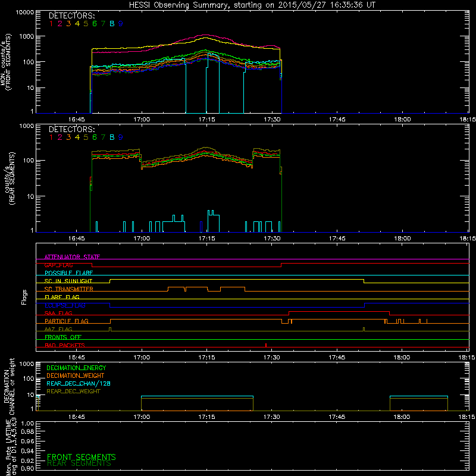Viewport: 476px width, 476px height.
Task: Click the red BAD_PACKETS spike near 17:28
Action: 266,345
